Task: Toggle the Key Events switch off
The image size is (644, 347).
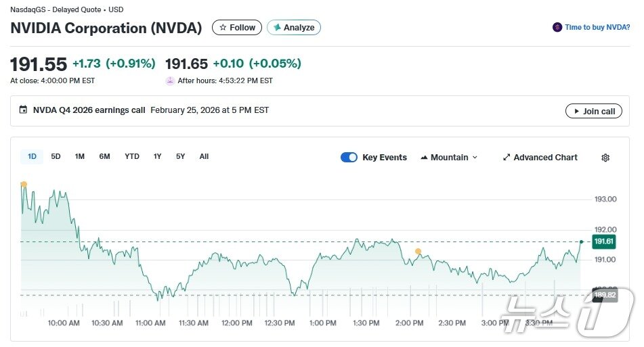Action: pyautogui.click(x=349, y=158)
